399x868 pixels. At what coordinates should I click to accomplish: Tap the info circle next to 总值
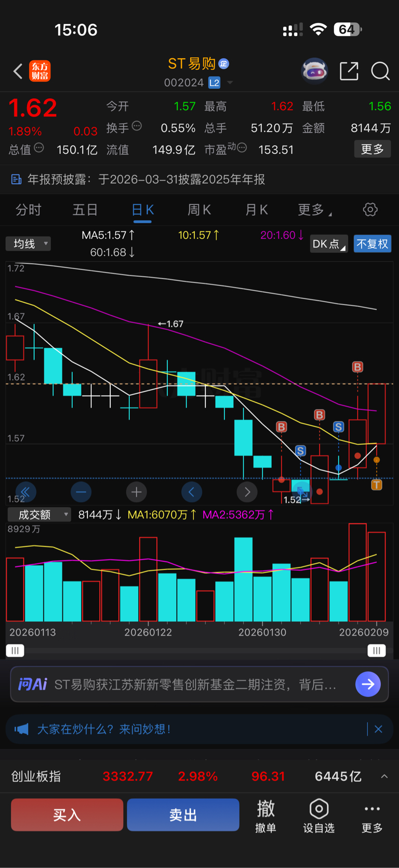pos(39,148)
